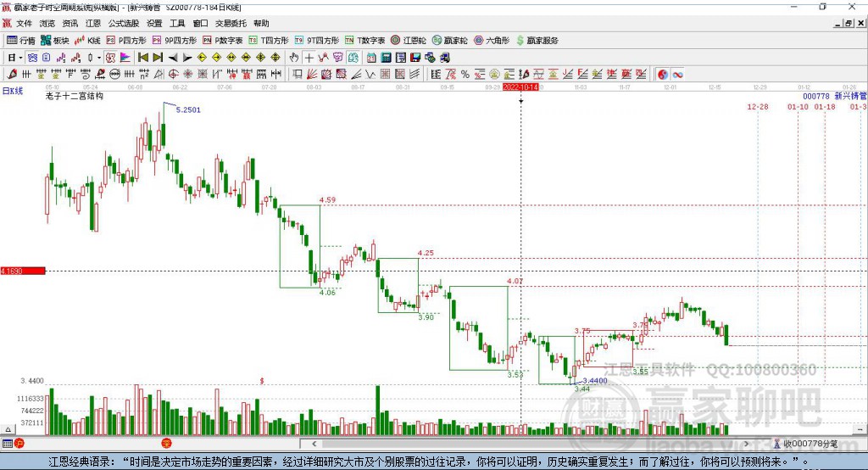Open the 资讯 menu
The image size is (868, 470).
point(70,23)
